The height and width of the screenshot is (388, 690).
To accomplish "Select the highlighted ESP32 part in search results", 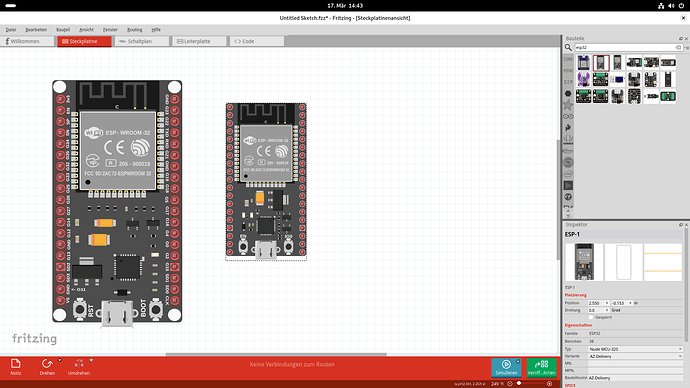I will (x=601, y=63).
